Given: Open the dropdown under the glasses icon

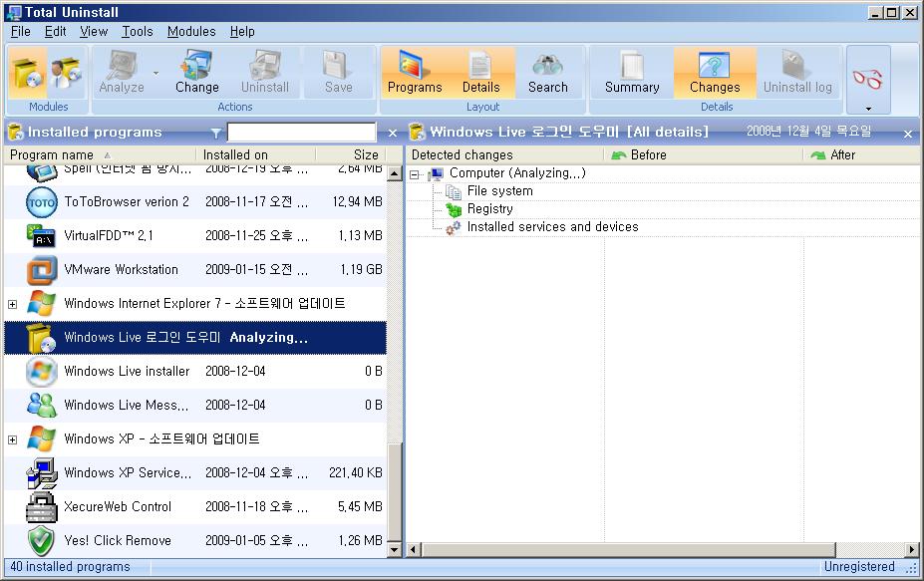Looking at the screenshot, I should point(868,109).
